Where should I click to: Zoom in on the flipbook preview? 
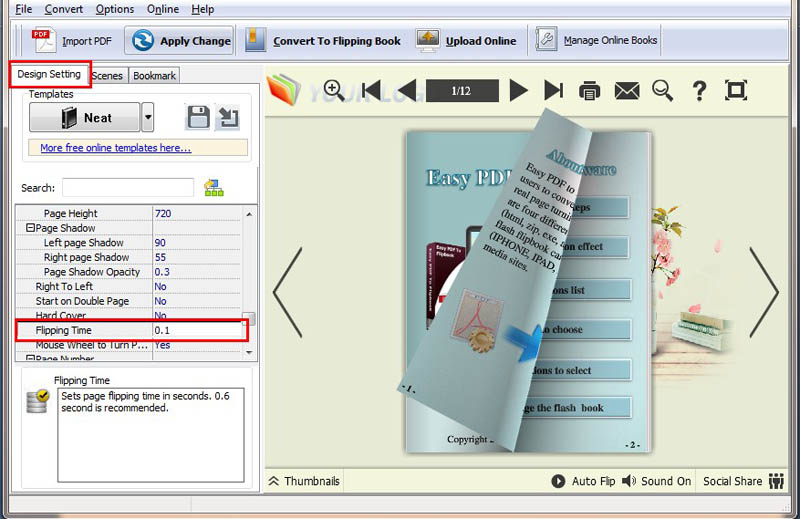pyautogui.click(x=334, y=90)
